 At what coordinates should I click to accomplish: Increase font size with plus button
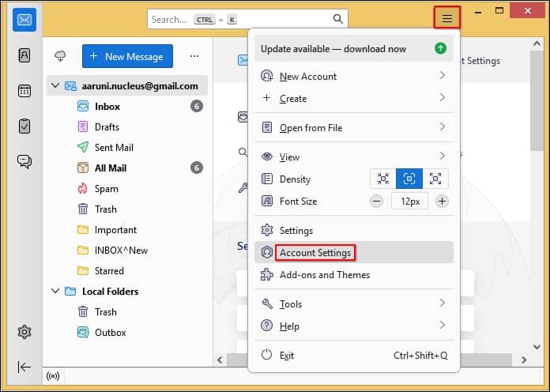click(x=442, y=202)
